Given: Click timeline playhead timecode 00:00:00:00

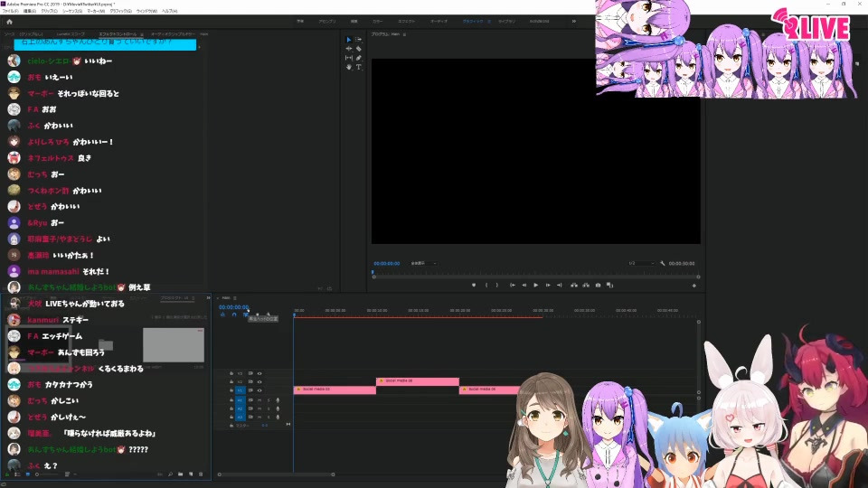Looking at the screenshot, I should click(x=233, y=307).
